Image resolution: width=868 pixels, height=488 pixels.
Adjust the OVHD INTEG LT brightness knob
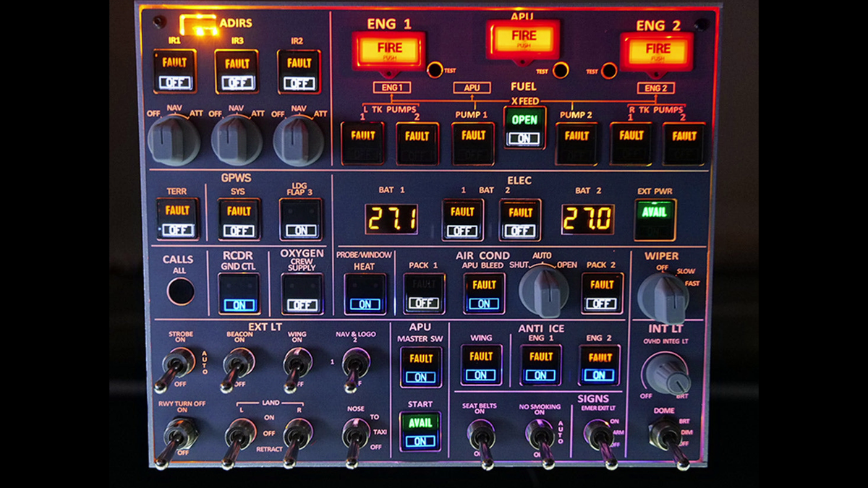pos(665,373)
